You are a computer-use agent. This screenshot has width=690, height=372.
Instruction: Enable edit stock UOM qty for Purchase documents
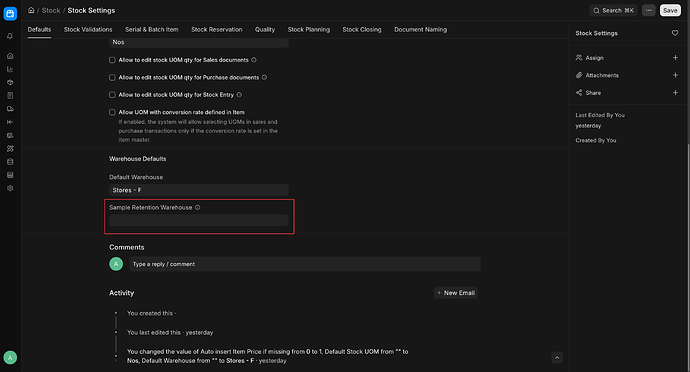coord(112,77)
